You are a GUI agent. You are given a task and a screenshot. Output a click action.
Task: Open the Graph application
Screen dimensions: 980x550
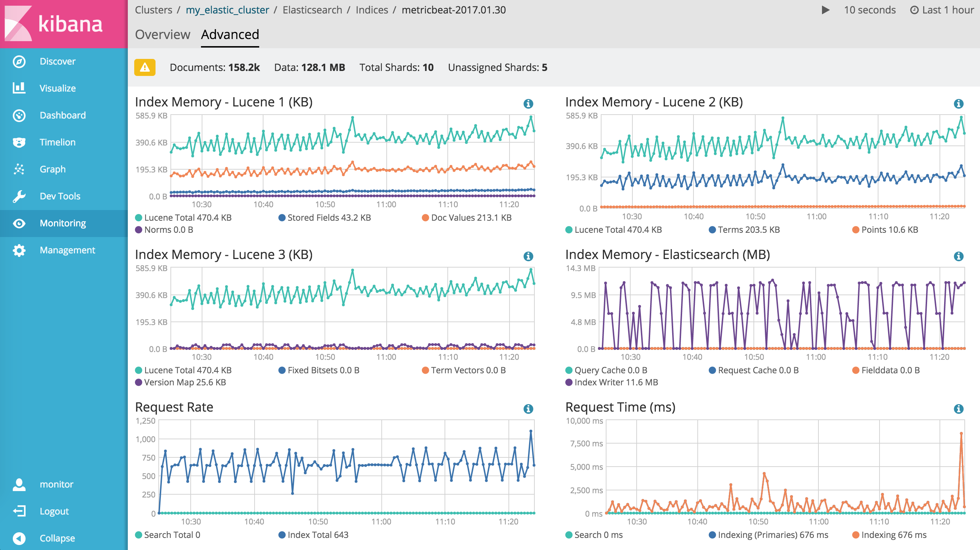coord(53,169)
